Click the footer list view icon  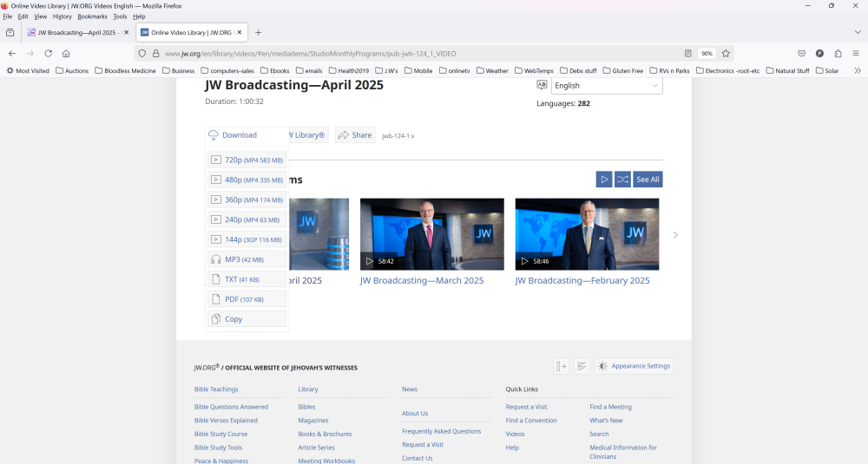coord(582,366)
